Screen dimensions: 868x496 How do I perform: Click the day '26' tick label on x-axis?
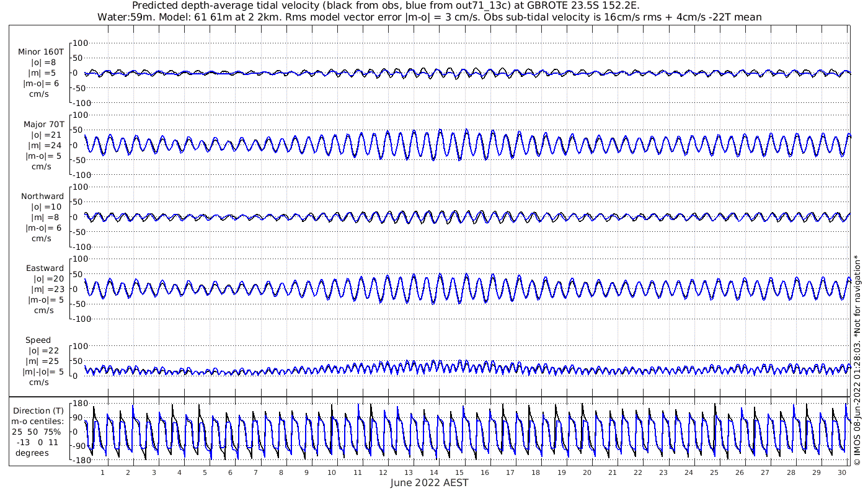point(740,472)
